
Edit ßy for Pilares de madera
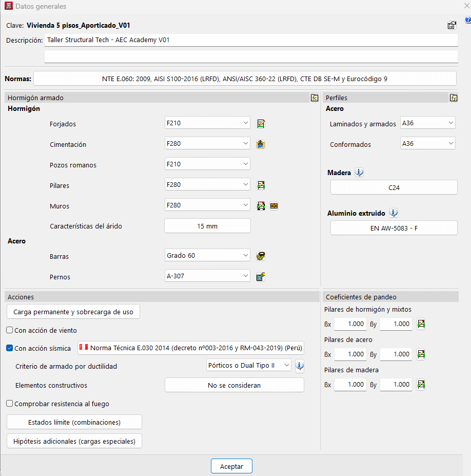[x=396, y=385]
